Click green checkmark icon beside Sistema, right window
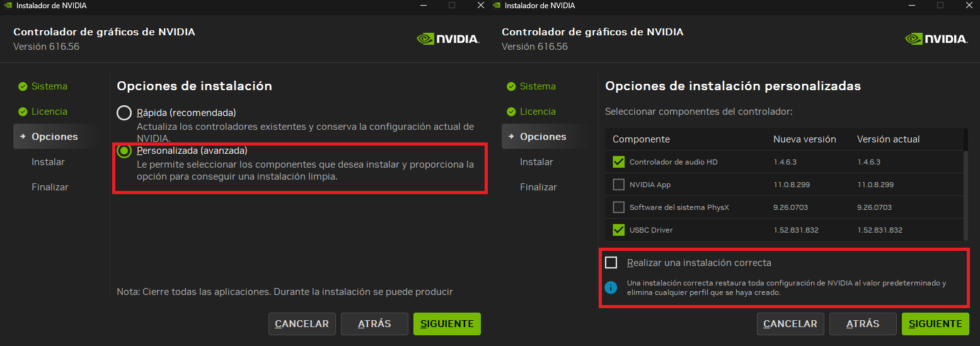 pyautogui.click(x=511, y=86)
